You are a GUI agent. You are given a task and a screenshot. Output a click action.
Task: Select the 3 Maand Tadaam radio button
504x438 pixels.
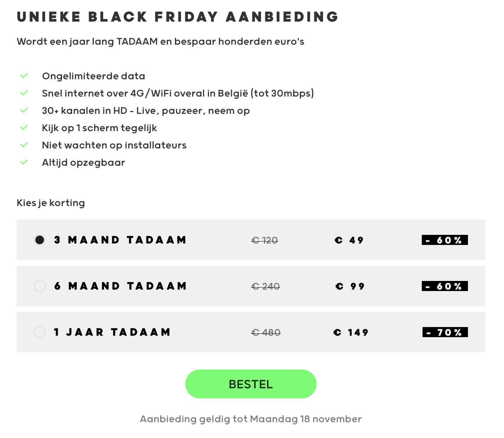pos(40,240)
